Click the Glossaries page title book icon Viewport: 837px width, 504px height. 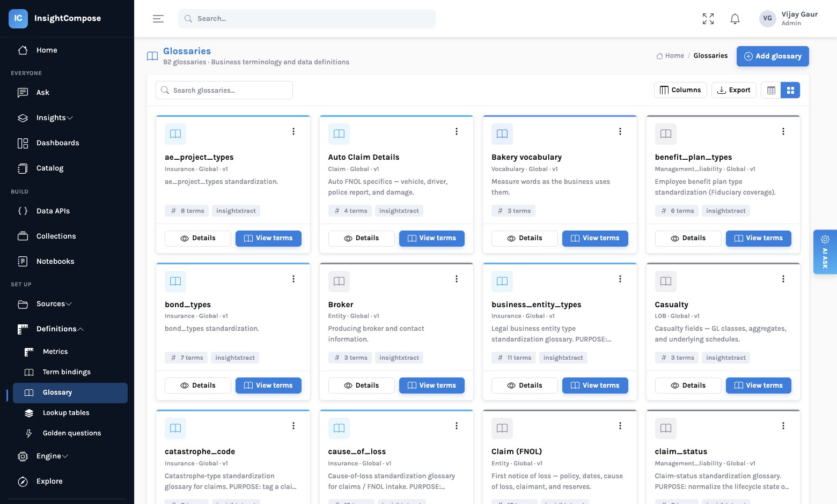click(152, 56)
